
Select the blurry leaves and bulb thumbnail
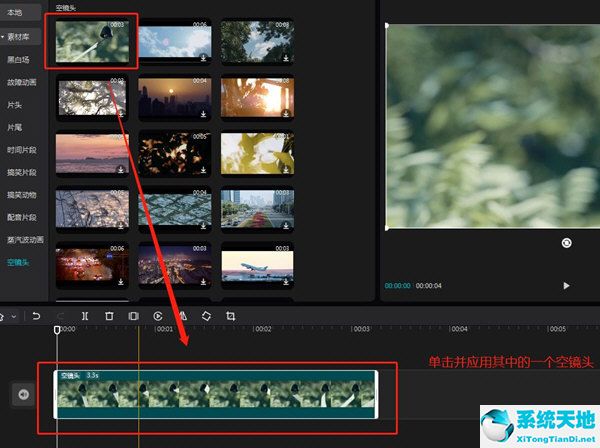(x=92, y=42)
